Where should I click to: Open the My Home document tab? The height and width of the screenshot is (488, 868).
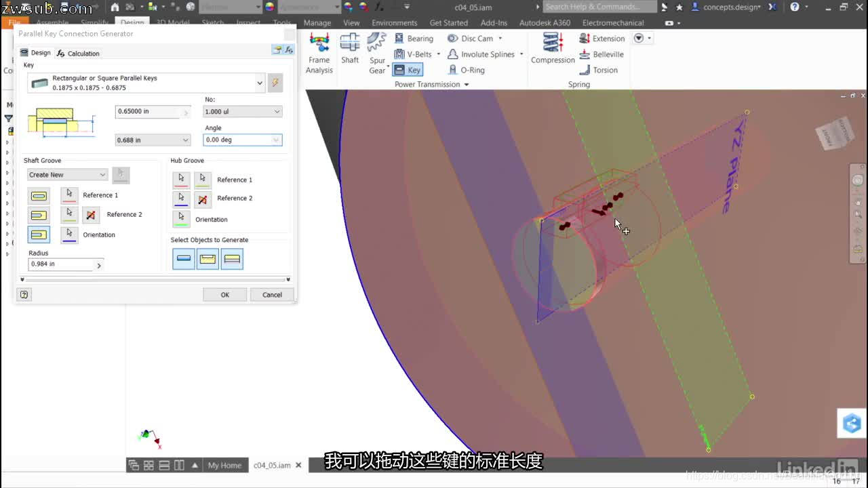pos(224,466)
